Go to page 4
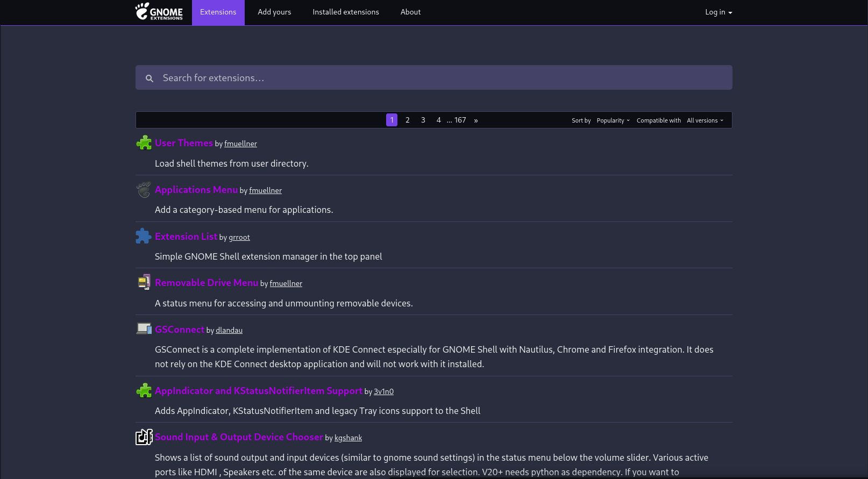This screenshot has width=868, height=479. [439, 120]
